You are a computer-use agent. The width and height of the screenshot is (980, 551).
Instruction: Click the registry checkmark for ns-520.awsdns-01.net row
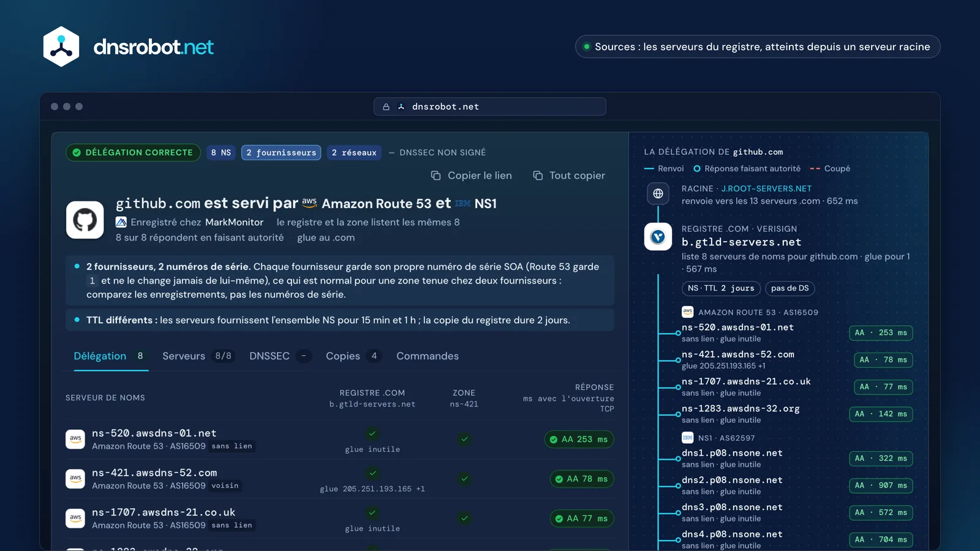point(372,433)
